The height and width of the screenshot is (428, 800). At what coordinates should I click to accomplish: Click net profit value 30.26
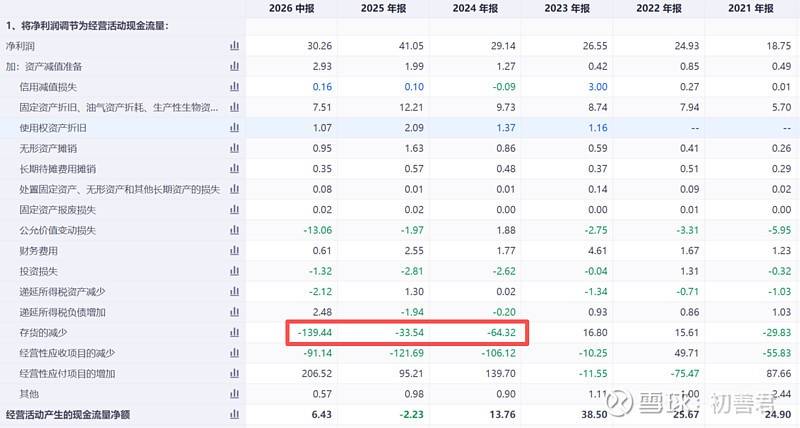pyautogui.click(x=319, y=46)
